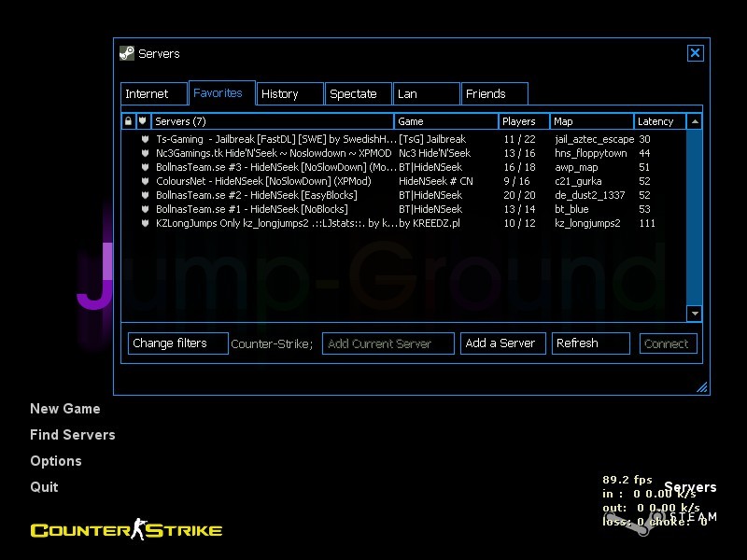Click New Game in the main menu
The width and height of the screenshot is (747, 560).
[x=65, y=409]
